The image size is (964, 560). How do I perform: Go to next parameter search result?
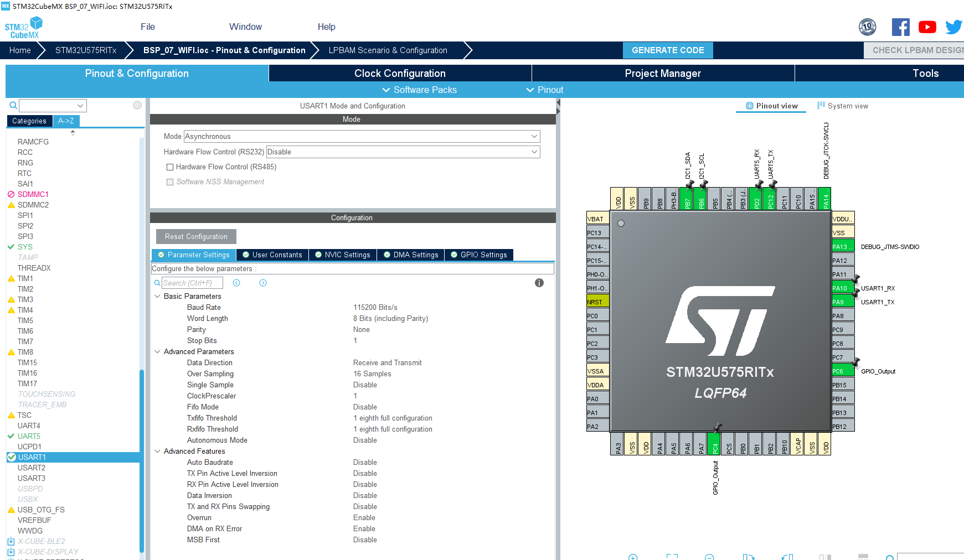(263, 283)
